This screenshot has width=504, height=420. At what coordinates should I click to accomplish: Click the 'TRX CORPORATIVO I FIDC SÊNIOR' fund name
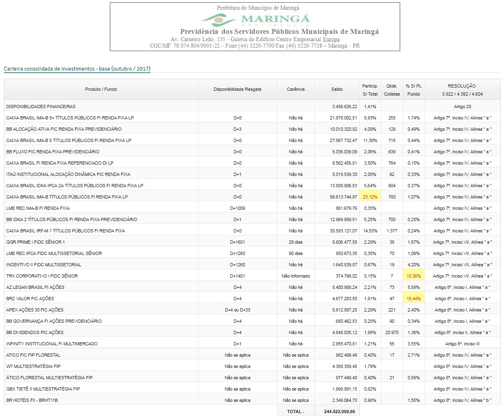tap(42, 276)
